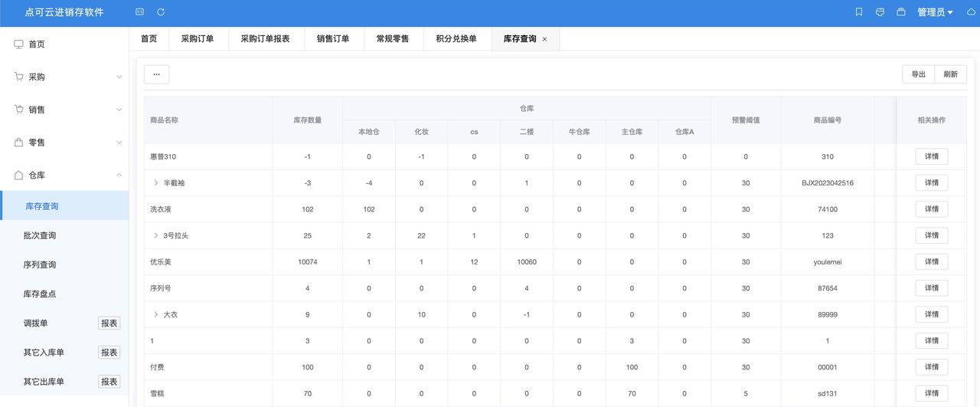Screen dimensions: 980x407
Task: Click stock quantity 10074 for 优乐美
Action: pyautogui.click(x=308, y=262)
